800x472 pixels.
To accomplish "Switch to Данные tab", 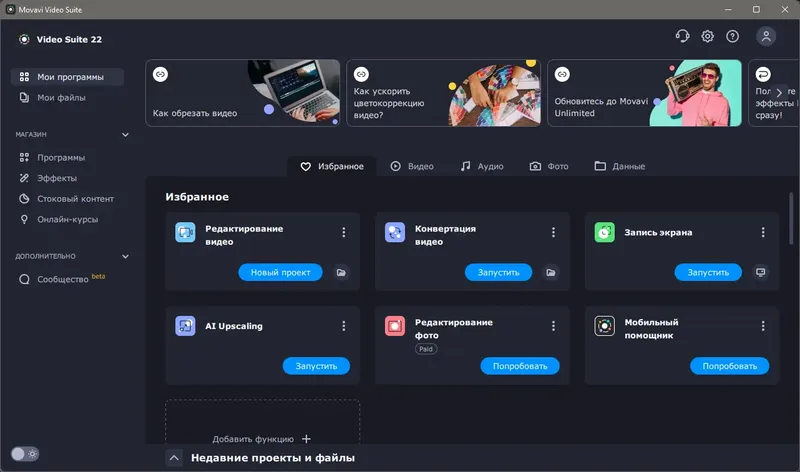I will click(x=620, y=166).
